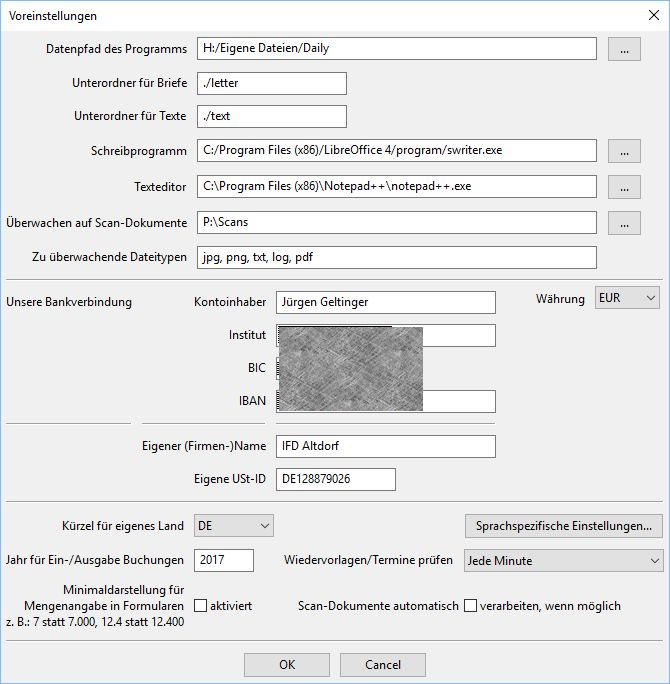Browse for Datenpfad des Programms folder
Image resolution: width=670 pixels, height=684 pixels.
pos(624,49)
